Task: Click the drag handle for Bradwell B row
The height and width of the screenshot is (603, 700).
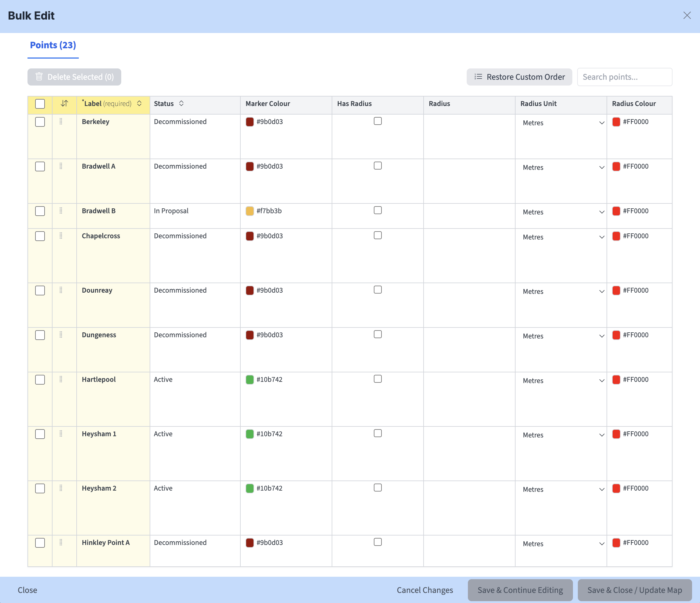Action: point(61,211)
